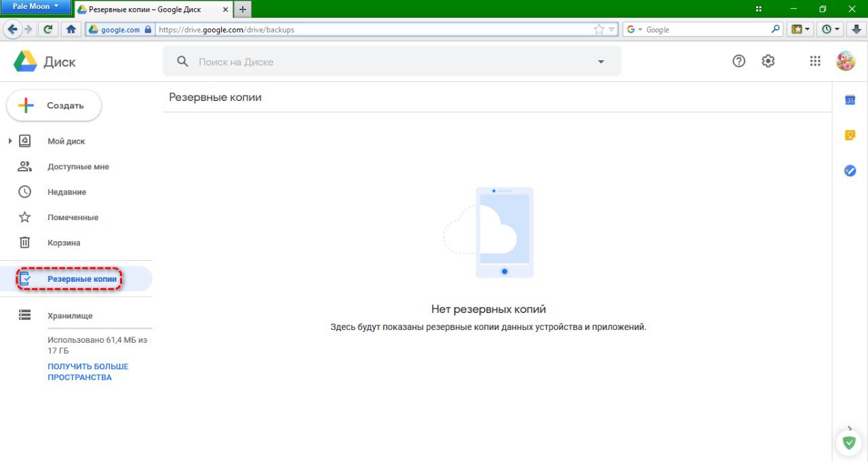Open the bookmarks toolbar menu
Screen dimensions: 868x462
point(802,30)
